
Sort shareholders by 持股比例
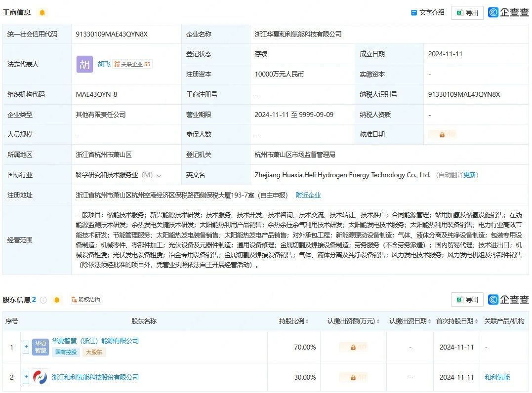click(307, 321)
